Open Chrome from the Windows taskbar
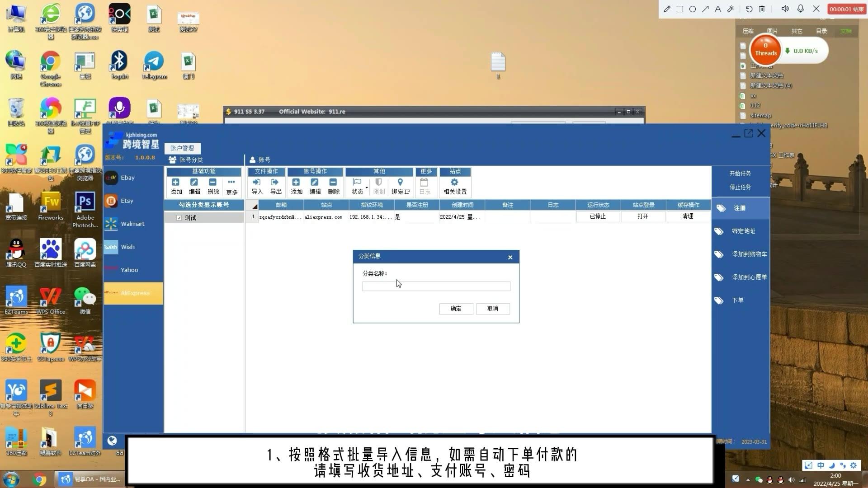Screen dimensions: 868x488 pyautogui.click(x=39, y=479)
